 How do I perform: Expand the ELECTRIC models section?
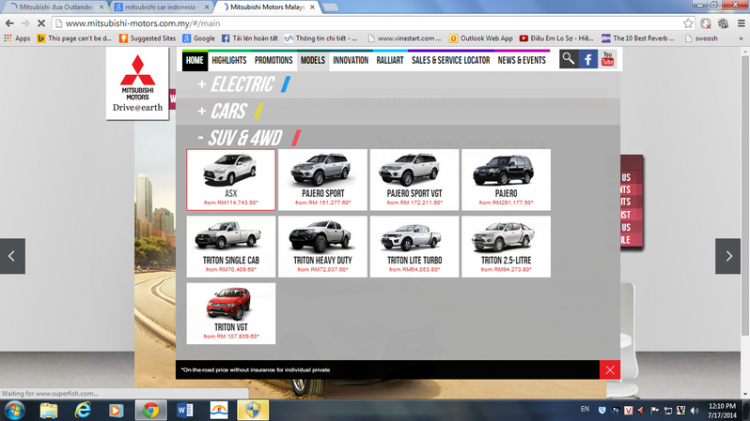(243, 85)
